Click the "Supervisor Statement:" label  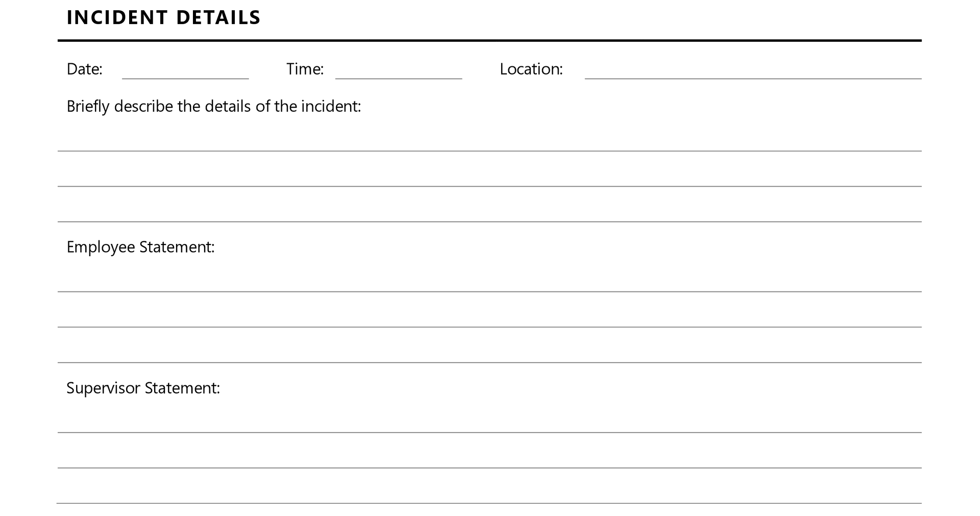[143, 388]
